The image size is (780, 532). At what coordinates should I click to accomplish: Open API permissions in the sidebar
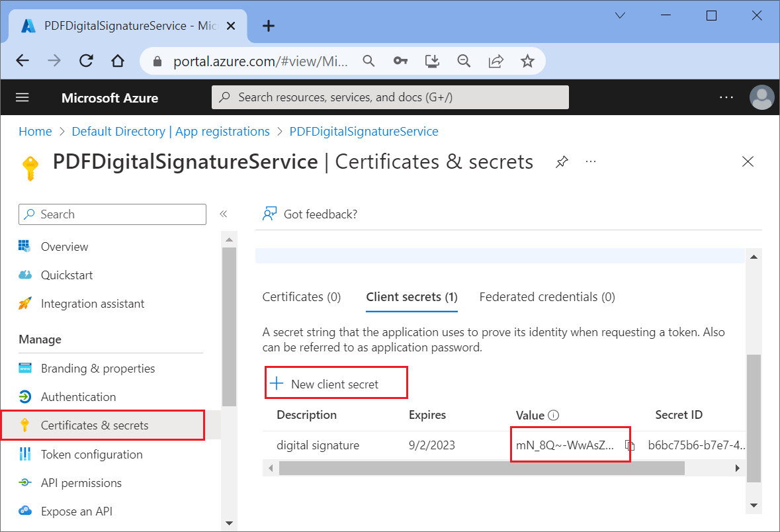pyautogui.click(x=81, y=482)
